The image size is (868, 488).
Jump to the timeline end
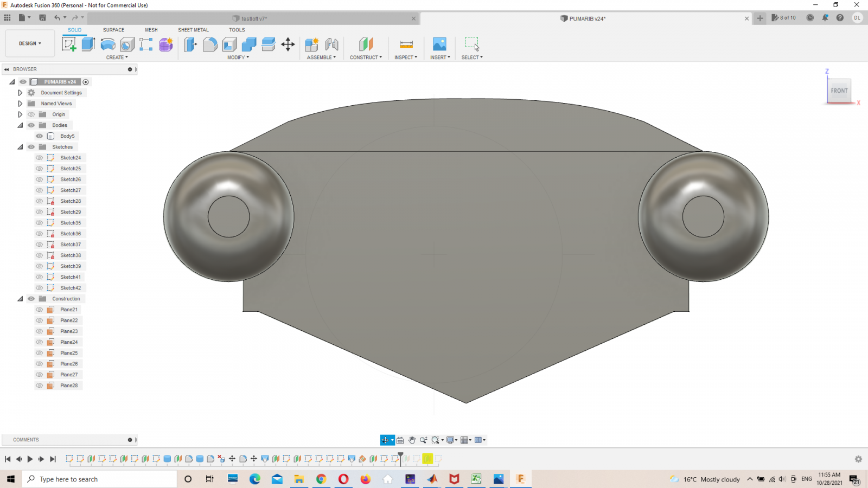(x=53, y=459)
